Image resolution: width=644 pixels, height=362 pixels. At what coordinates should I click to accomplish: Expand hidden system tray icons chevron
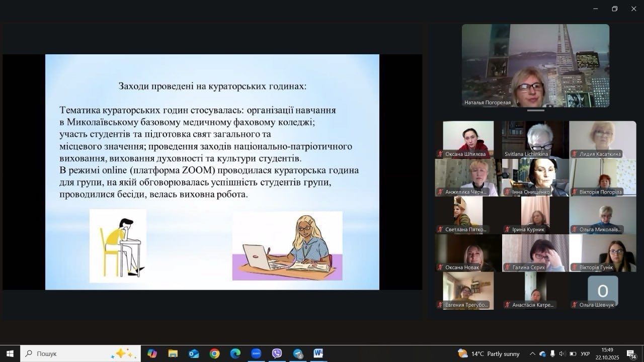tap(532, 353)
